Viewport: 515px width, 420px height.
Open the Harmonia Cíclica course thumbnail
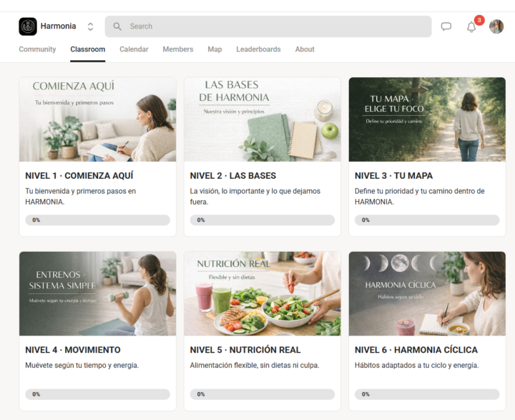point(427,293)
